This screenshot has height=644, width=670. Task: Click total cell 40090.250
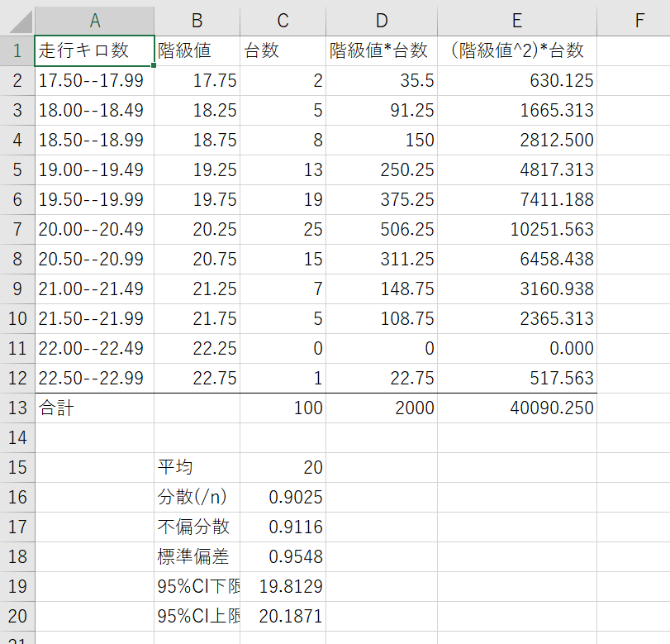(517, 408)
